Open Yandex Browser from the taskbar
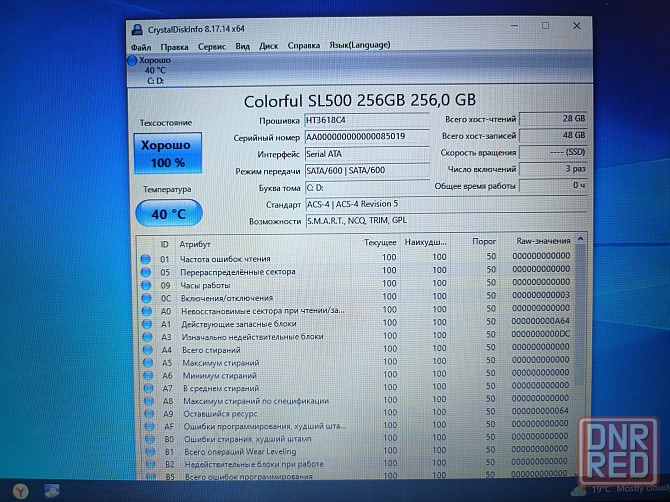The image size is (670, 502). point(20,490)
